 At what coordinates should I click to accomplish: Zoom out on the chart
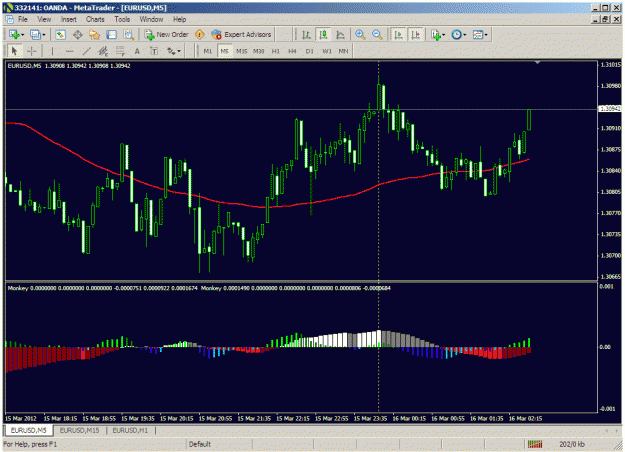pos(377,35)
